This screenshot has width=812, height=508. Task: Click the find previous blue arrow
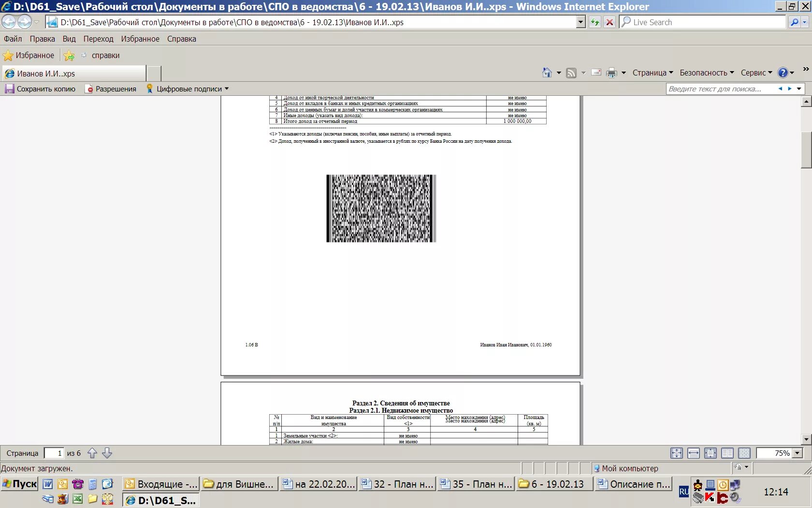point(780,89)
